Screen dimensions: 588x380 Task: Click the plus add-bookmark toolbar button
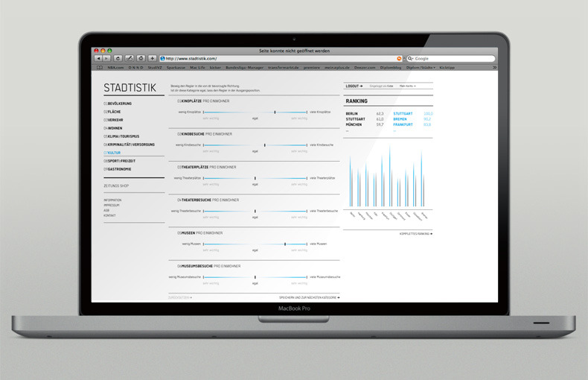(152, 58)
